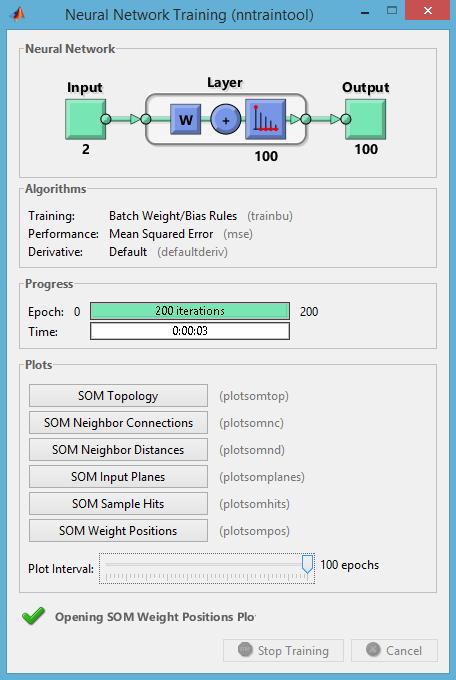Click 'Opening SOM Weight Positions Plo' status message
The width and height of the screenshot is (456, 680).
coord(155,617)
